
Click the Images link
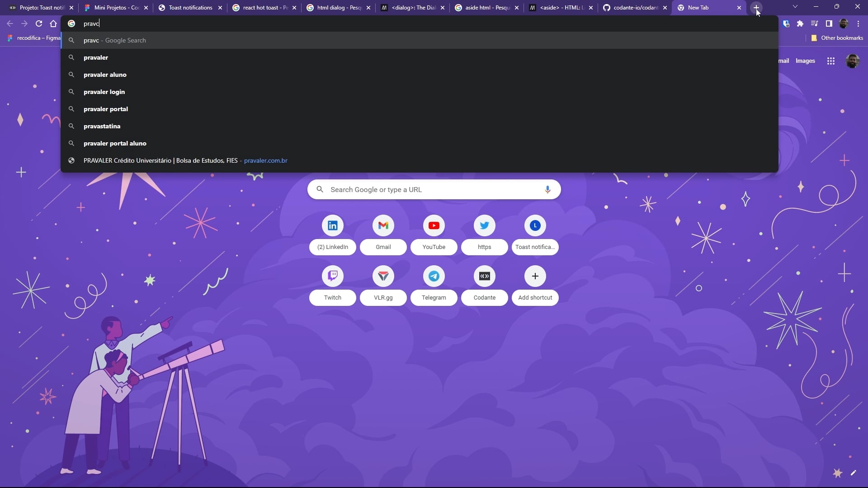tap(805, 61)
